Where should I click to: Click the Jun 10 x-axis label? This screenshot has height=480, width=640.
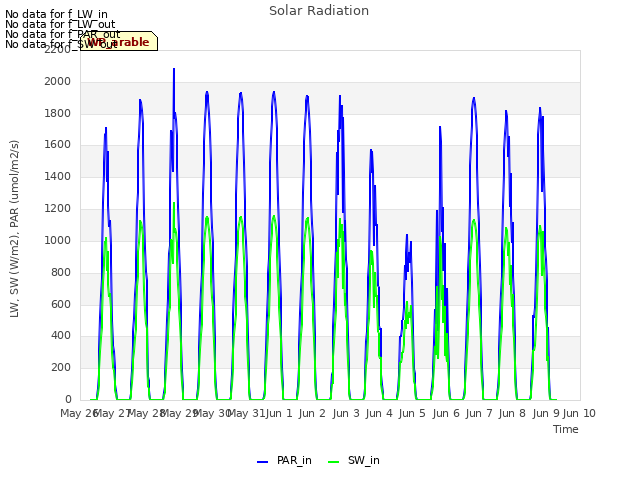[x=579, y=413]
